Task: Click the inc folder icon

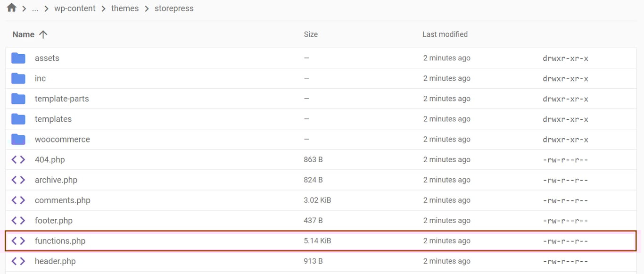Action: [x=18, y=78]
